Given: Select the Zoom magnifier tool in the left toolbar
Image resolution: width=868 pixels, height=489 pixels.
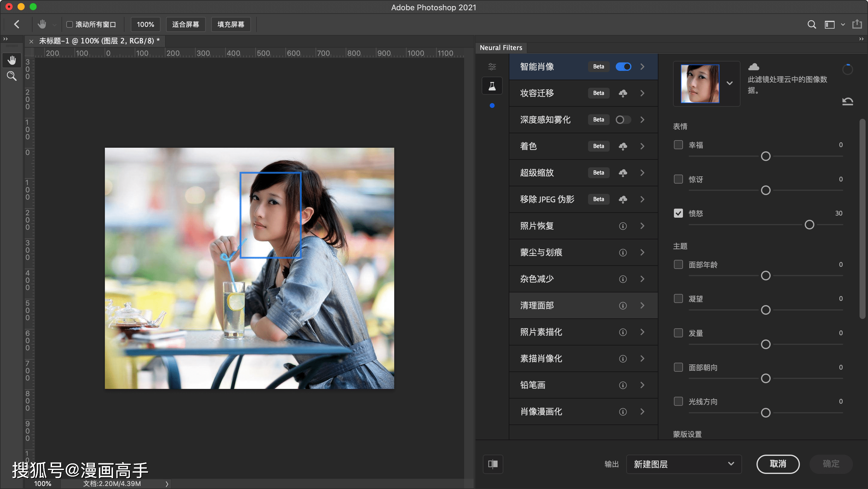Looking at the screenshot, I should (12, 76).
